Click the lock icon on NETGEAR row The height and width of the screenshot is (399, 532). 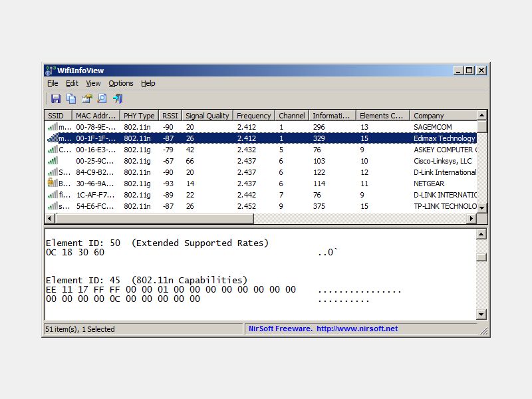point(53,183)
